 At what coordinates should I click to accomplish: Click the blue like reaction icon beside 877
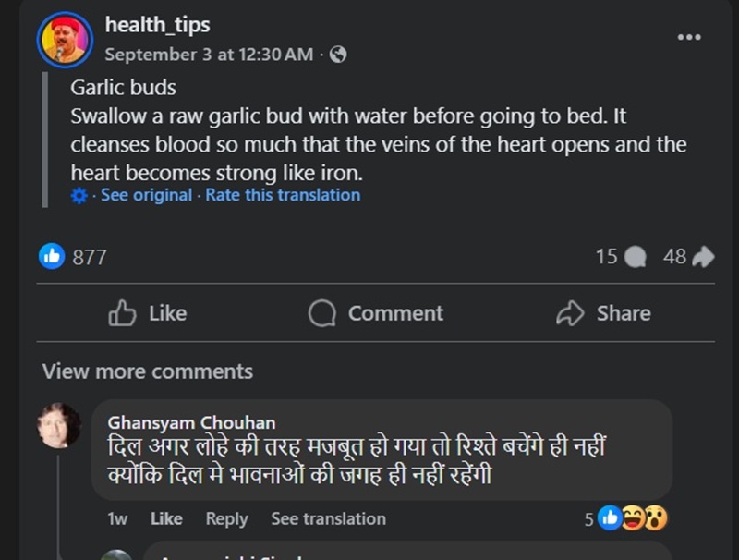[52, 256]
